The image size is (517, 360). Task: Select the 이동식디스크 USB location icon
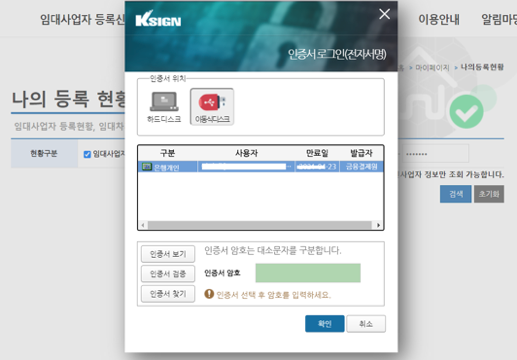pos(212,107)
